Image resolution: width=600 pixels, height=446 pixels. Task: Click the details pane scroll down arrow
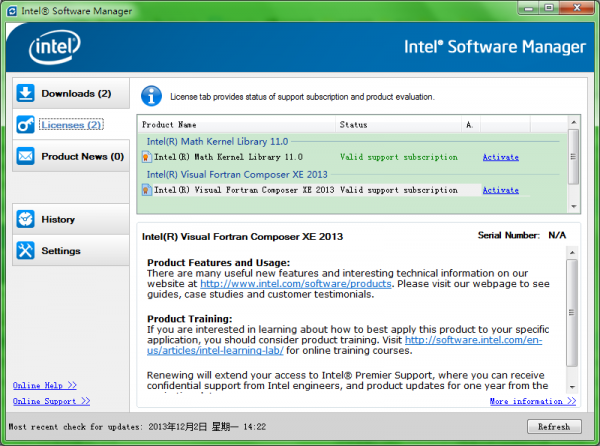[572, 387]
